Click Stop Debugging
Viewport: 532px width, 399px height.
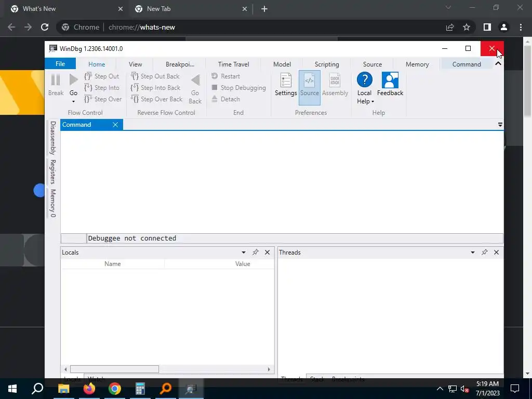(238, 87)
